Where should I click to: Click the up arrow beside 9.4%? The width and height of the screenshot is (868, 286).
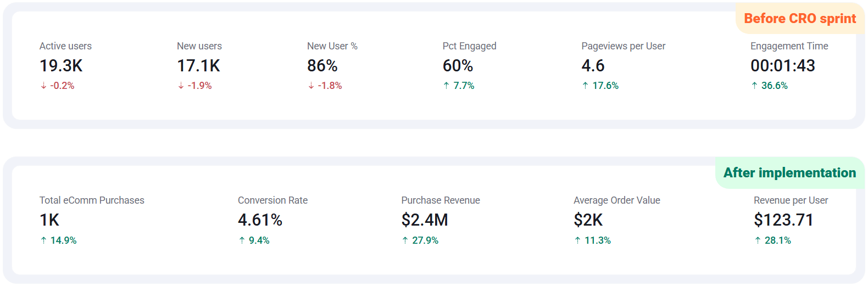click(242, 240)
